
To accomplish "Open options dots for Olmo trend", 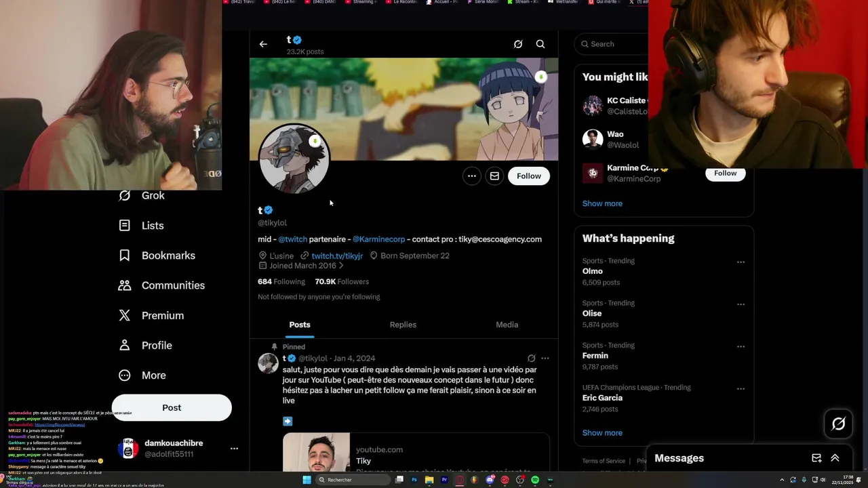I will tap(741, 262).
